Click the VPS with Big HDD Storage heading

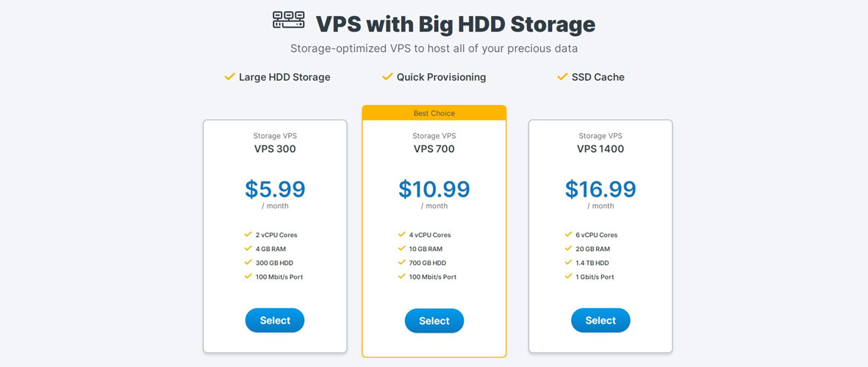coord(456,24)
